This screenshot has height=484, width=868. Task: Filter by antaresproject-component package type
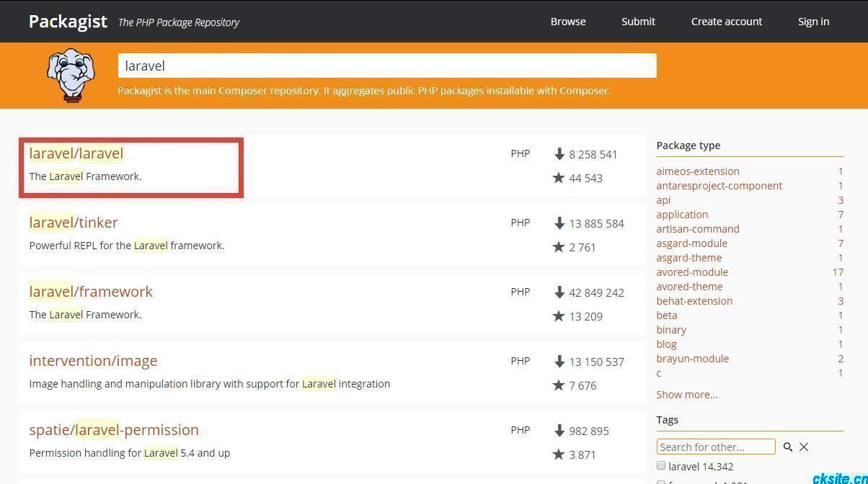[x=719, y=186]
